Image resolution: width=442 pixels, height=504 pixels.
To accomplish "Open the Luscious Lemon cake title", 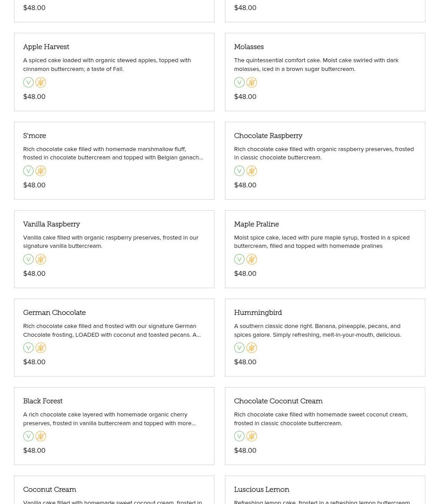I will click(261, 490).
